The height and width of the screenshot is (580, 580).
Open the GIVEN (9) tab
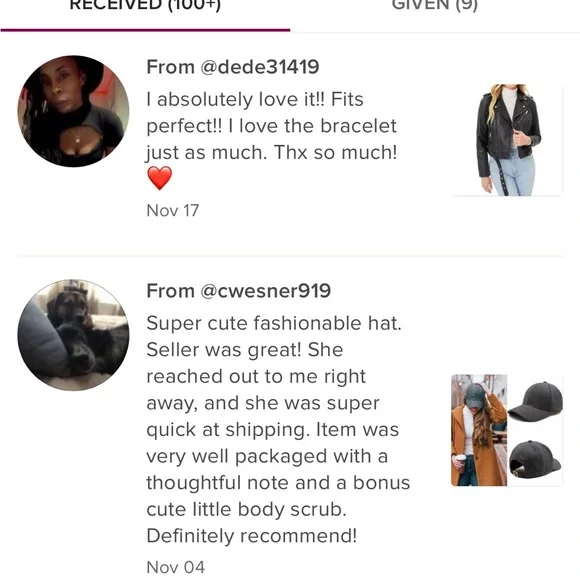[435, 6]
